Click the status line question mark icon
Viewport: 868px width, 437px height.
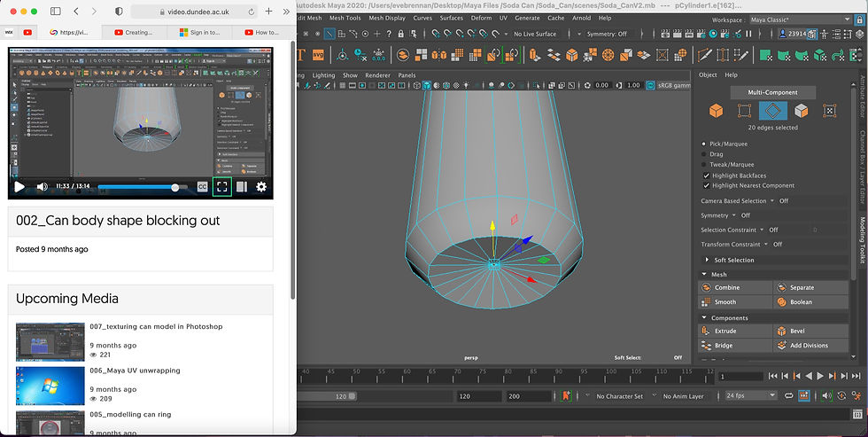(x=389, y=34)
